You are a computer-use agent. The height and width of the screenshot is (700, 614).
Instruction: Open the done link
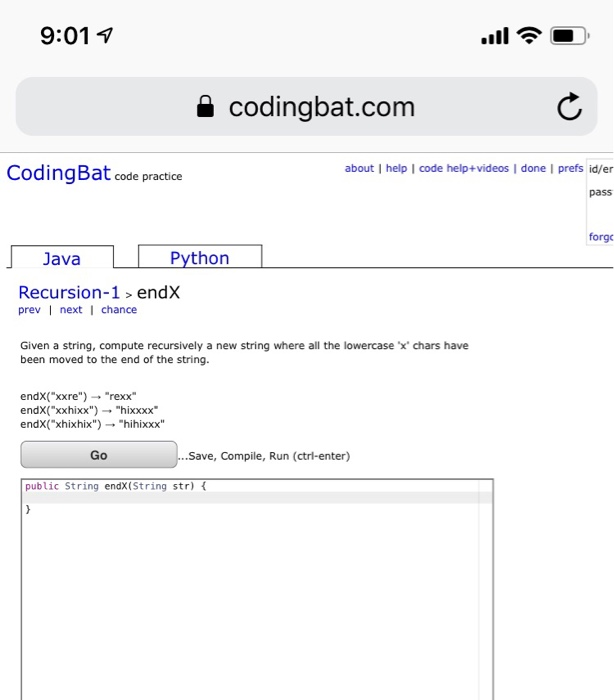point(533,168)
